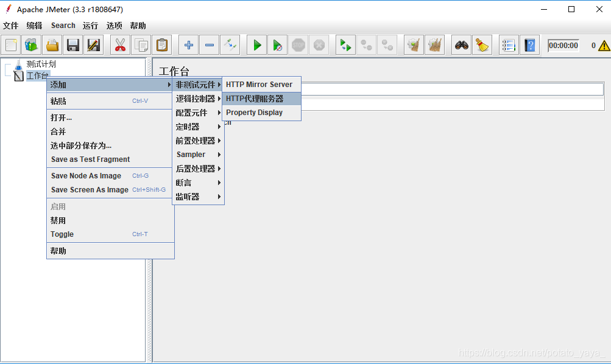
Task: Click the Expand All plus icon
Action: coord(189,45)
